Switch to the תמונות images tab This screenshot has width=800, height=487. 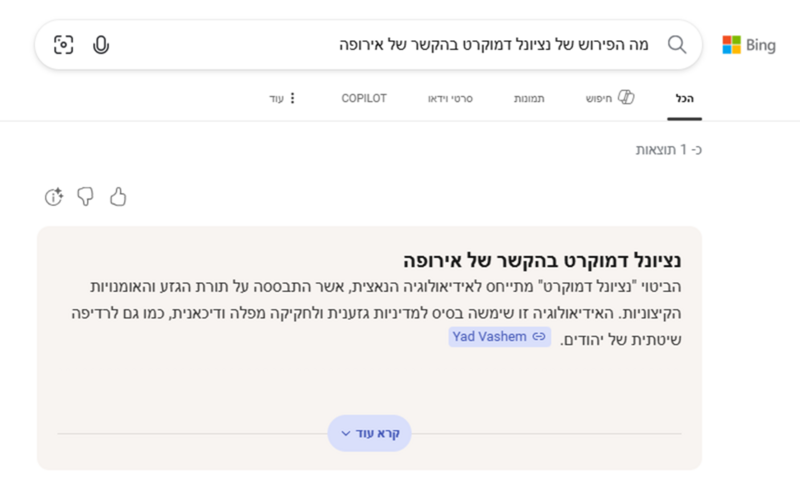tap(529, 98)
